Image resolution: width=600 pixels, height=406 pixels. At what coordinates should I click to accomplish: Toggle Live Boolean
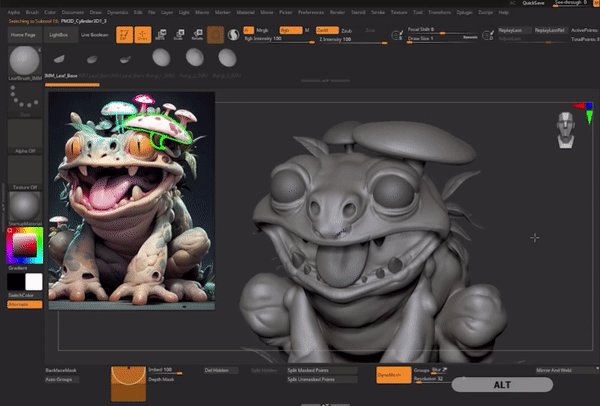pyautogui.click(x=95, y=35)
